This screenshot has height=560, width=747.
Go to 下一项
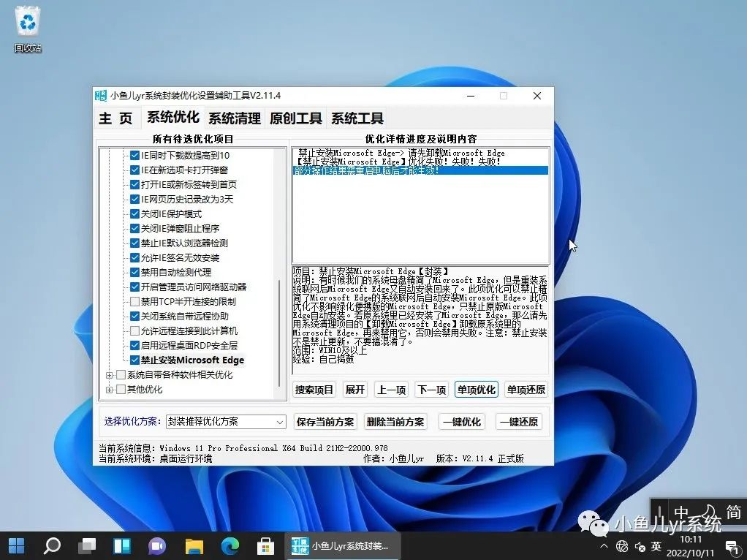(x=432, y=390)
